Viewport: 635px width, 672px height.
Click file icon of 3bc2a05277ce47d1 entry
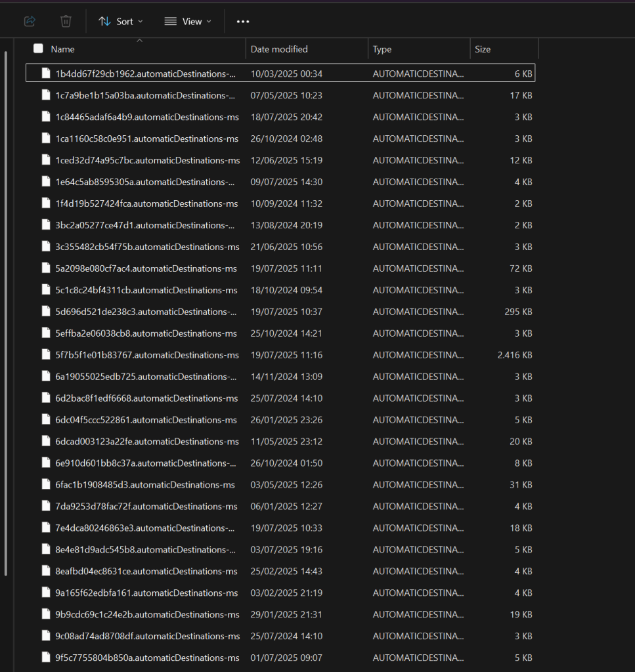[x=46, y=225]
